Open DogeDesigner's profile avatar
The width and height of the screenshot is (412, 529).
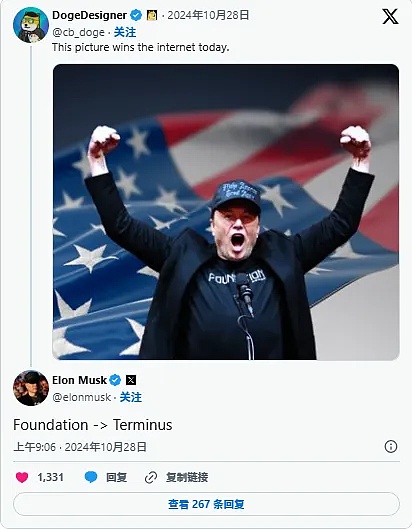[x=31, y=25]
